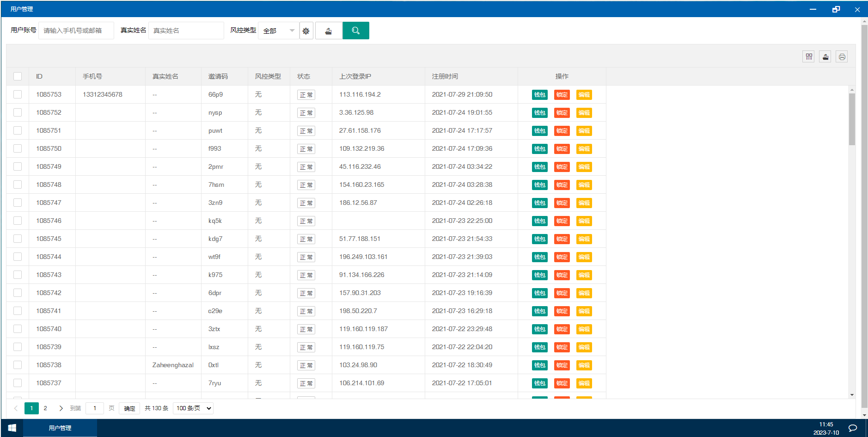Open the 100 条/页 page size dropdown
Screen dimensions: 868x437
coord(193,408)
